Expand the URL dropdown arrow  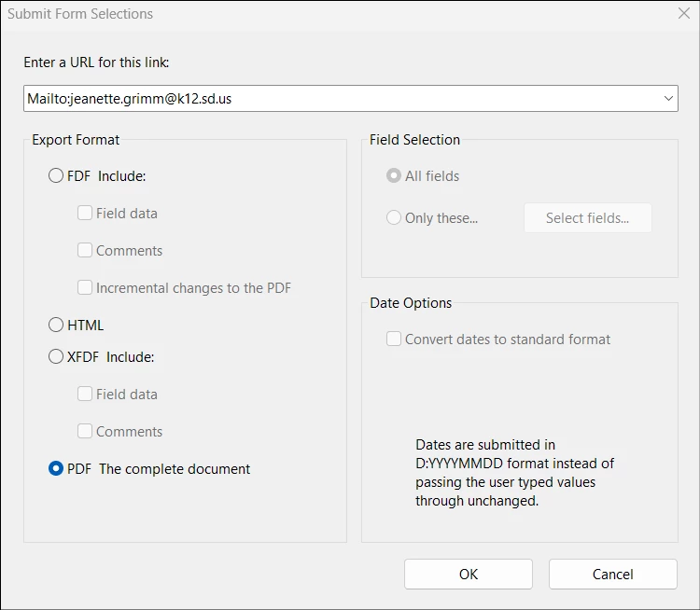(x=668, y=98)
